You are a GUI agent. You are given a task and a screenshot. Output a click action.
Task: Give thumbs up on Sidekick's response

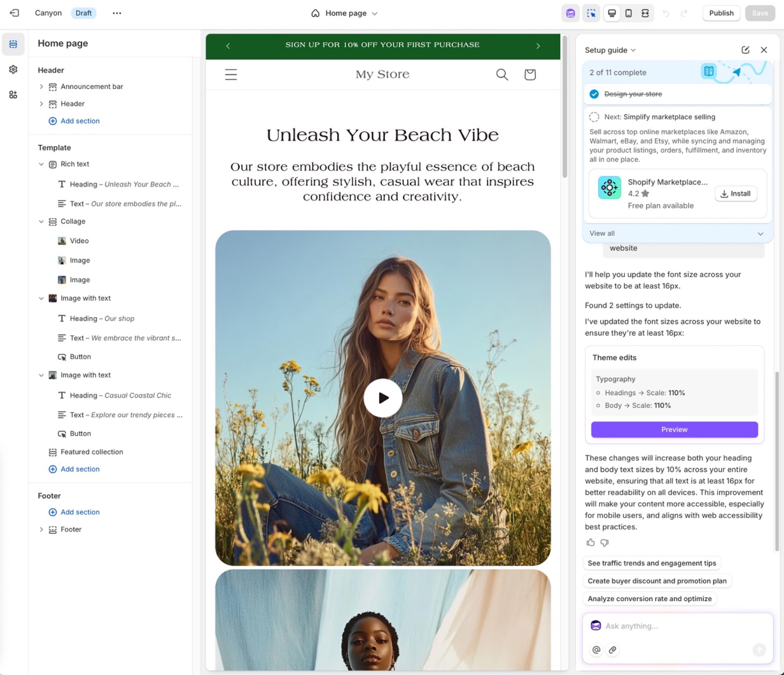[590, 543]
